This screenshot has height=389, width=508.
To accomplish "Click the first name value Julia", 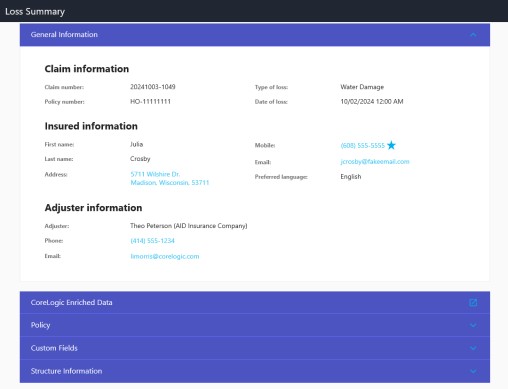I will point(136,144).
